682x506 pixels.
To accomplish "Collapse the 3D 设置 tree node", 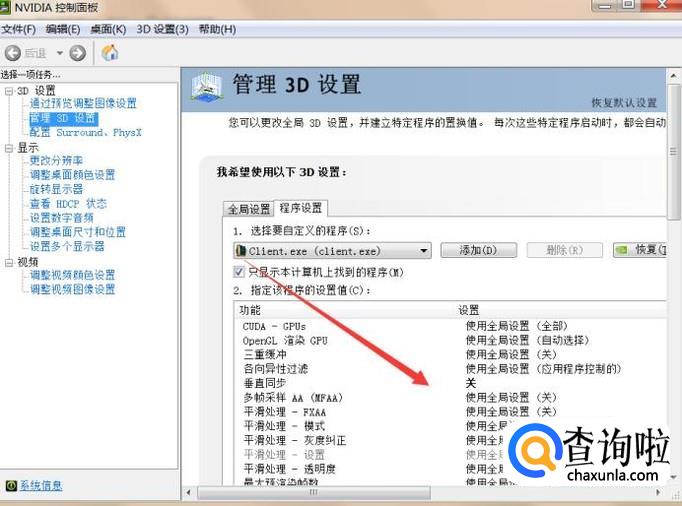I will tap(9, 91).
